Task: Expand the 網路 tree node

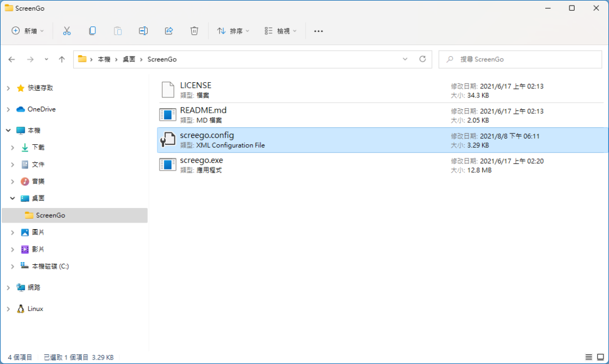Action: point(8,287)
